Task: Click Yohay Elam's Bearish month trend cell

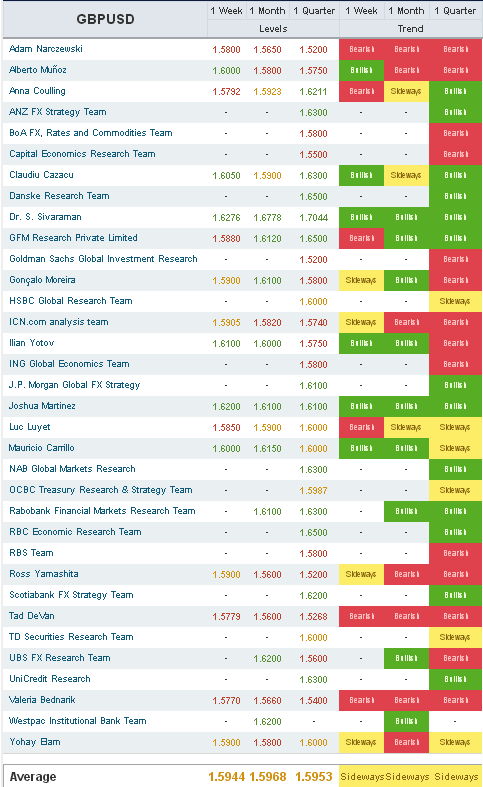Action: tap(406, 742)
